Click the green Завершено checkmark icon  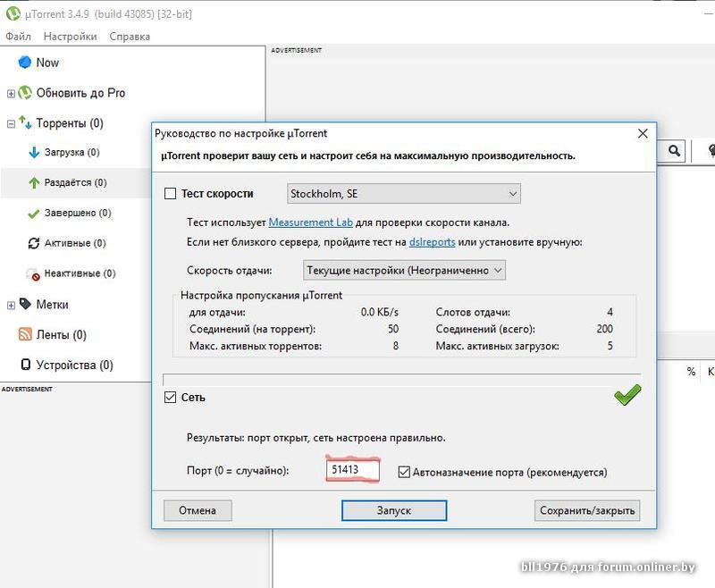(x=34, y=213)
